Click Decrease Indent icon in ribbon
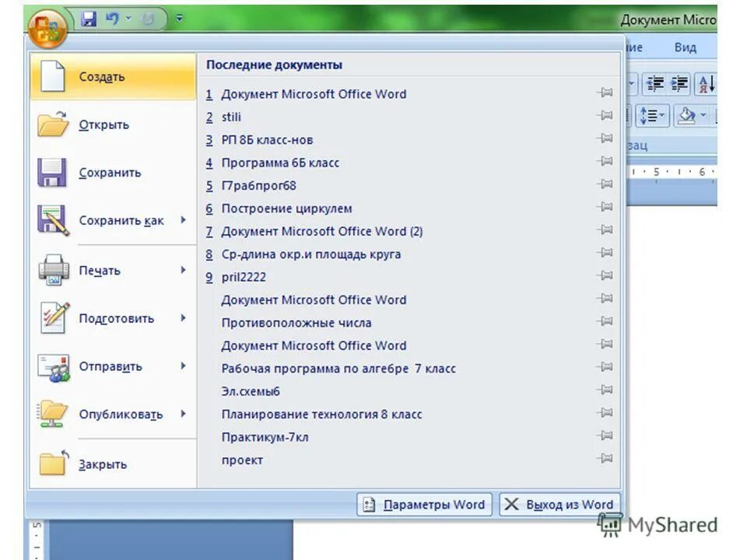Viewport: 747px width, 560px height. click(x=654, y=84)
